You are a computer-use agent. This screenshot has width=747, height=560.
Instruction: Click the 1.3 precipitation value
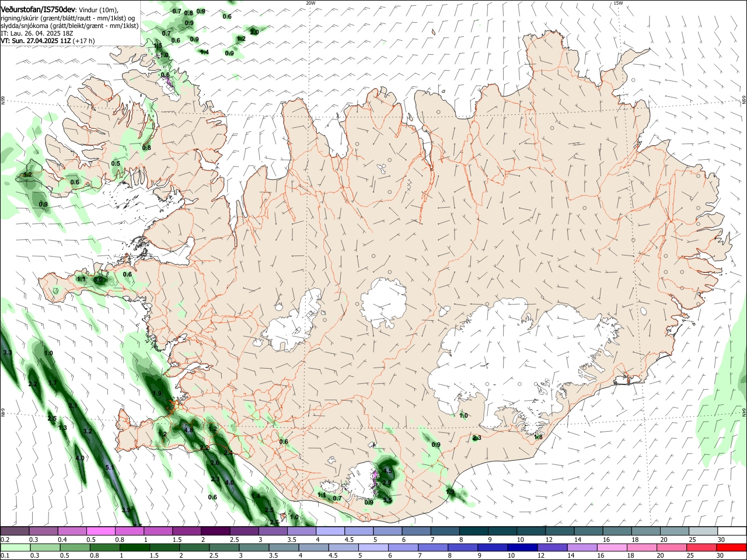(63, 428)
